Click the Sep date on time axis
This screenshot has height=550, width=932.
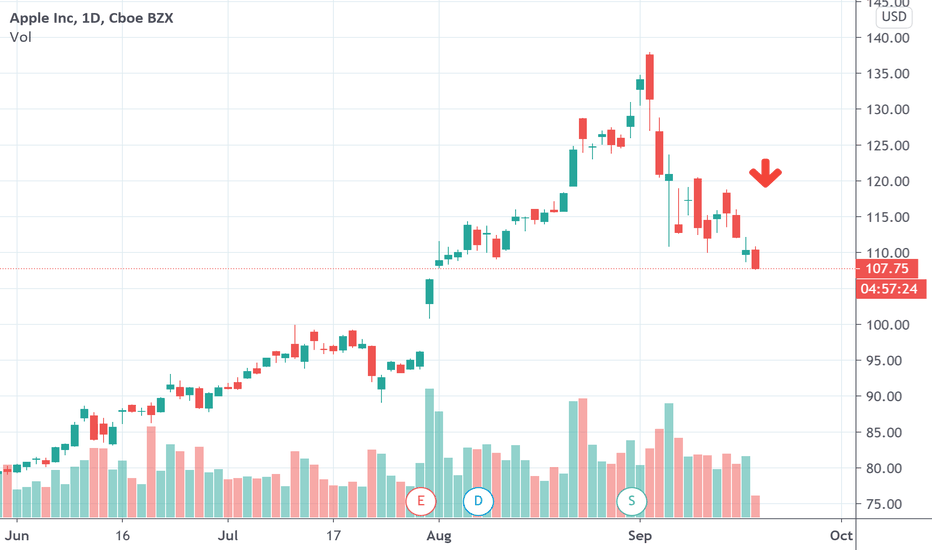[x=640, y=536]
